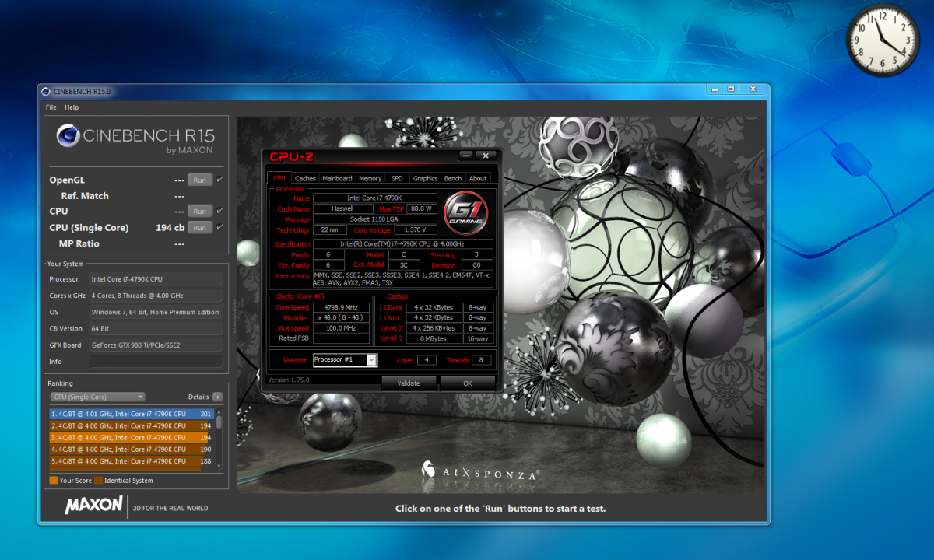Screen dimensions: 934x560
Task: Click the ranking list scrollbar
Action: (x=219, y=439)
